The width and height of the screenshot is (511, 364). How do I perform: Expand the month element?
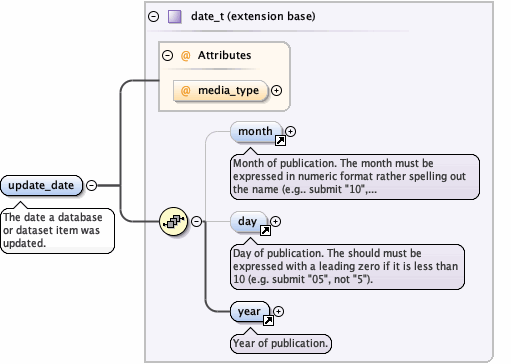291,131
